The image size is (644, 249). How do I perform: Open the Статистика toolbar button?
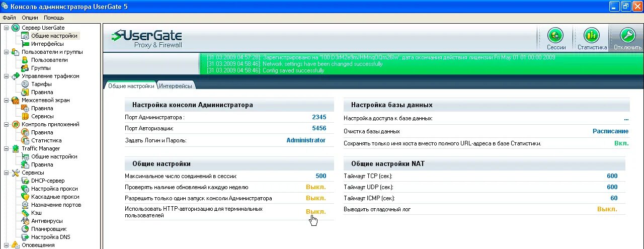pos(592,39)
